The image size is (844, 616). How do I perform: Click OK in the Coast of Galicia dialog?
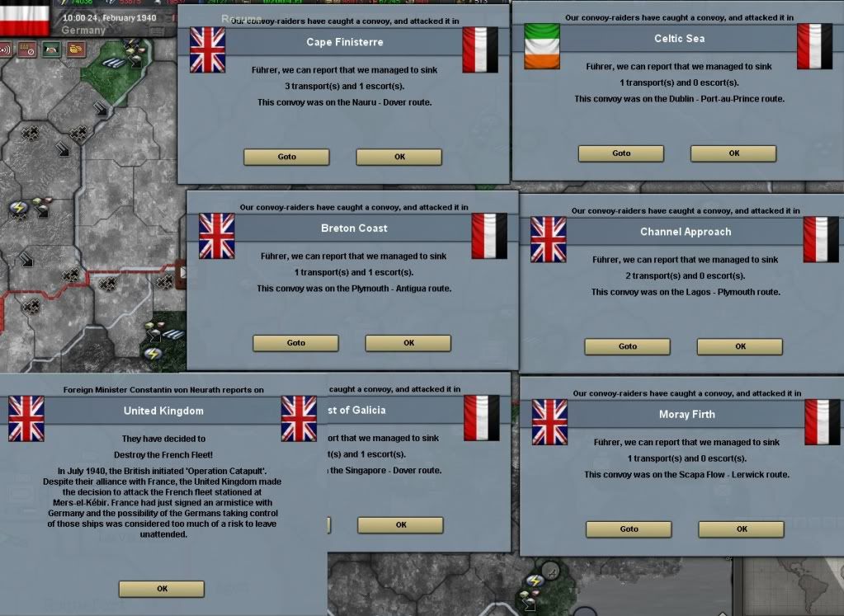400,525
